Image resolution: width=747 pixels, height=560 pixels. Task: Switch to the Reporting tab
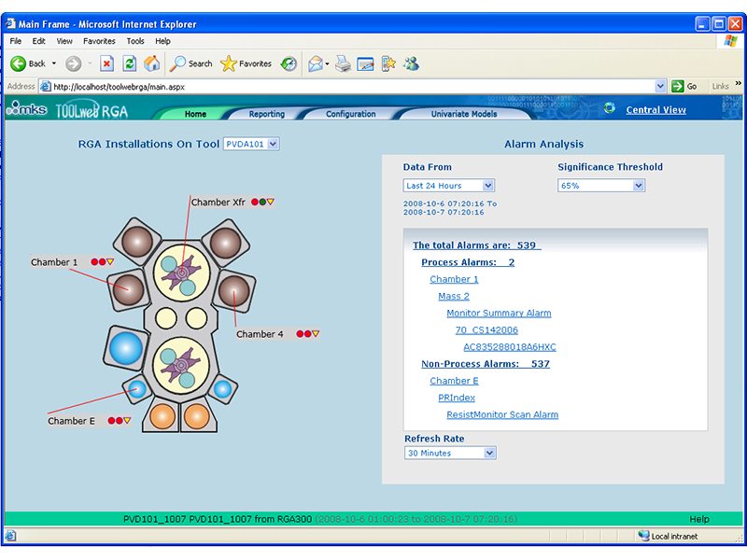(267, 113)
